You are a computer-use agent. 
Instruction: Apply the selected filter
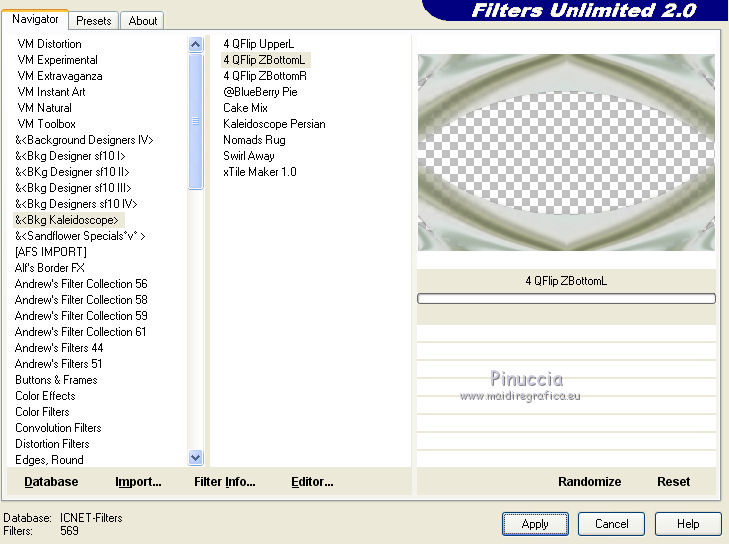click(535, 524)
